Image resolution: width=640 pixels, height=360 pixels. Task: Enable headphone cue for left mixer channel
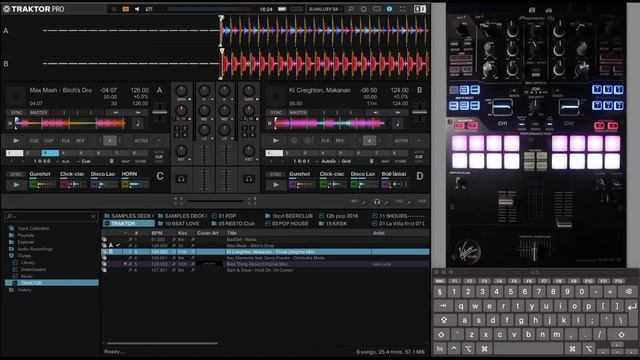tap(181, 179)
